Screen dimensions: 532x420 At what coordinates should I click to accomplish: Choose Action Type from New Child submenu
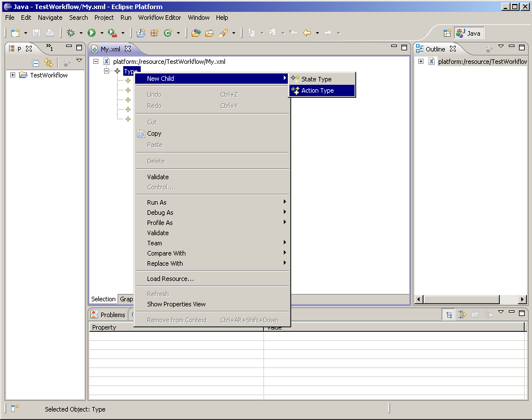[x=317, y=90]
